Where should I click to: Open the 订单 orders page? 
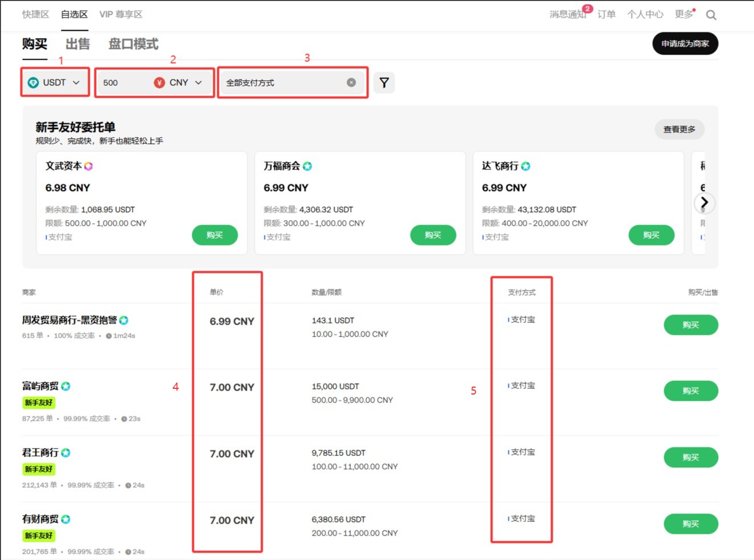tap(607, 14)
